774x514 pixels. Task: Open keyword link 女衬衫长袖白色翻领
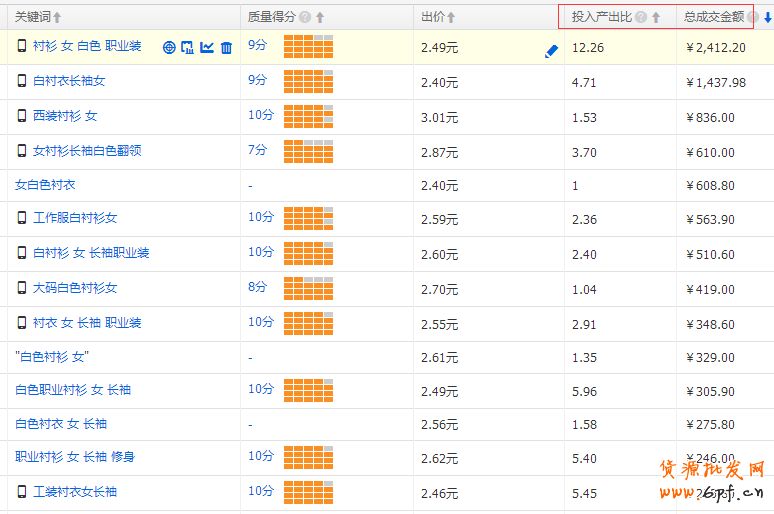(x=87, y=151)
